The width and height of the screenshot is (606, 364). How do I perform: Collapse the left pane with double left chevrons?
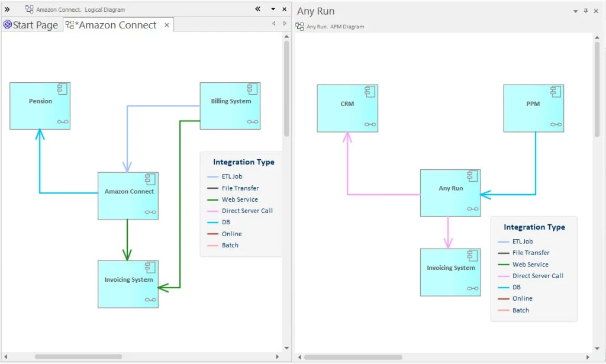pyautogui.click(x=258, y=9)
